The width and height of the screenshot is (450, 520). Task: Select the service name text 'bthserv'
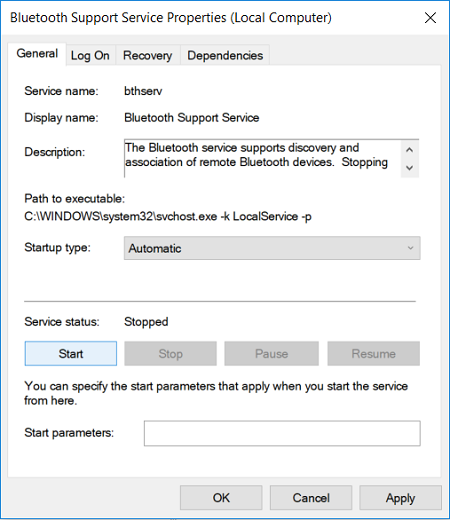pyautogui.click(x=143, y=91)
